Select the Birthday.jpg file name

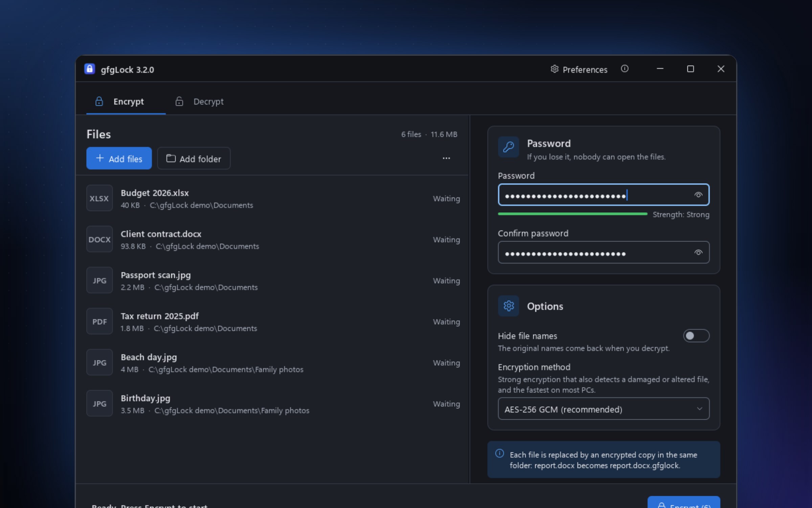(145, 398)
